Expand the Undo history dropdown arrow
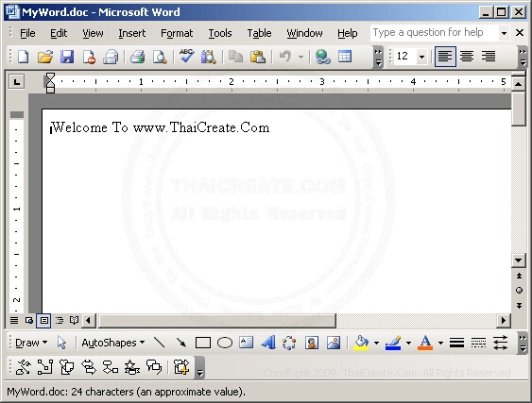This screenshot has width=532, height=403. pyautogui.click(x=300, y=57)
